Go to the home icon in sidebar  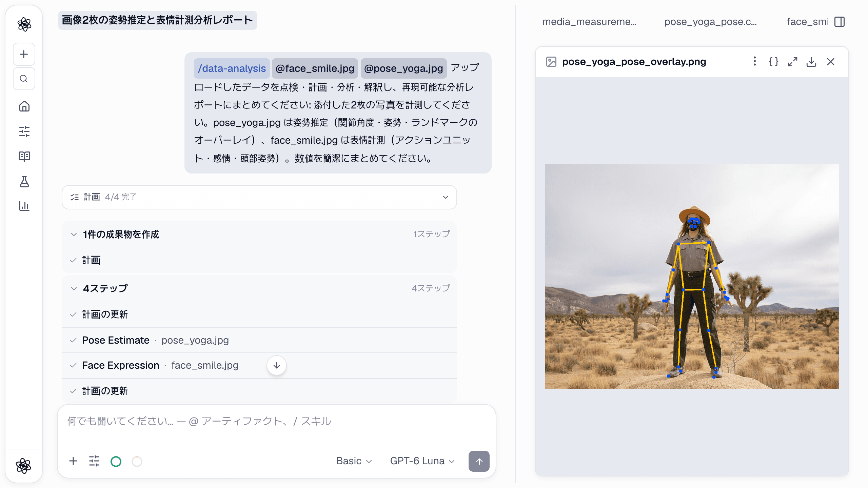tap(24, 106)
